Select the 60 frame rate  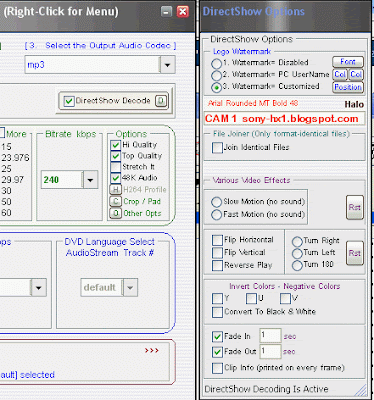click(6, 213)
